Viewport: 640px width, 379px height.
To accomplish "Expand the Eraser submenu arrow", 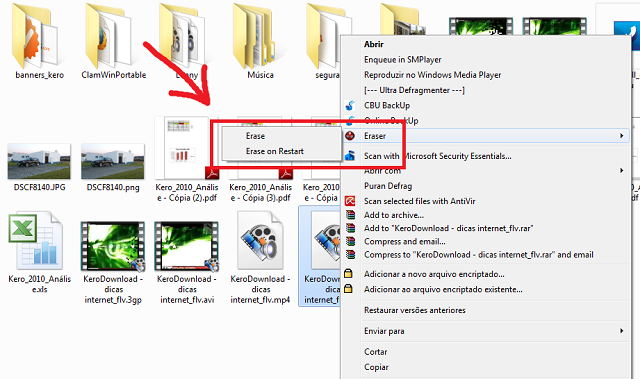I will [x=622, y=135].
